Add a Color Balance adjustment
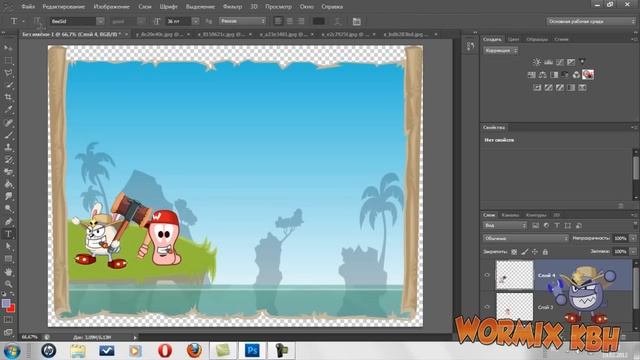640x360 pixels. [542, 75]
